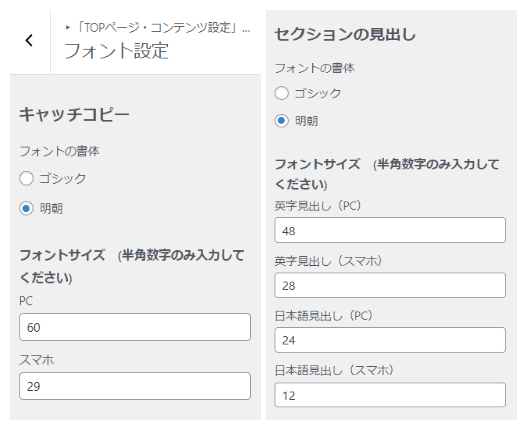Click the セクションの見出し section heading
Viewport: 527px width, 430px height.
pos(345,34)
